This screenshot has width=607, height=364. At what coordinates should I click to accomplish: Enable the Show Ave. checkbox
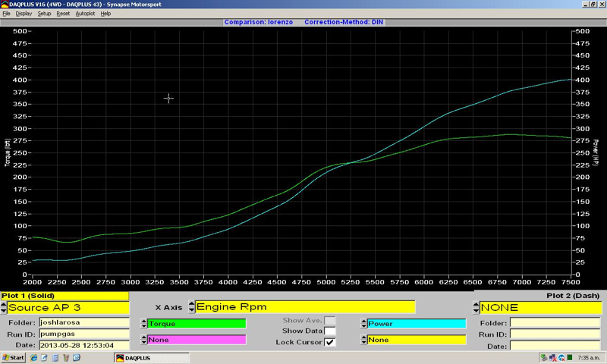tap(330, 321)
